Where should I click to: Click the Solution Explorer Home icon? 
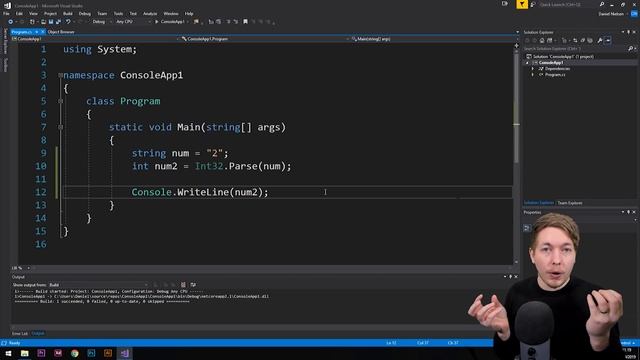point(542,40)
